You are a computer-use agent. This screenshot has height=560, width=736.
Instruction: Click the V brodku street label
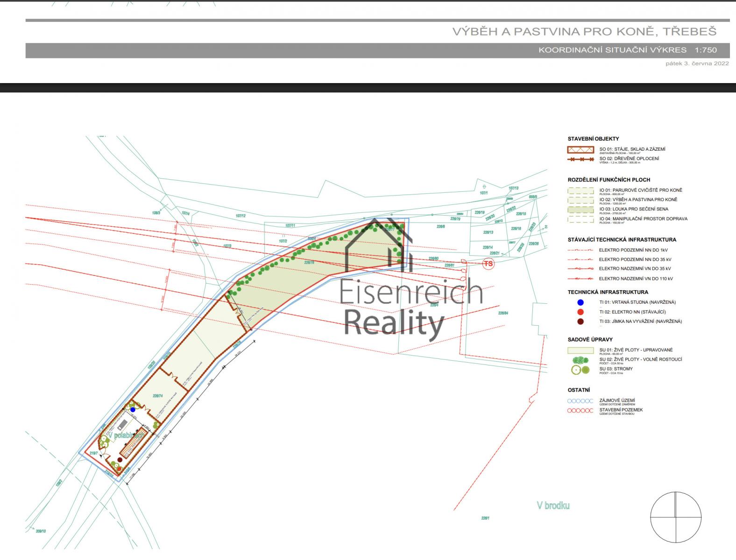pos(553,505)
